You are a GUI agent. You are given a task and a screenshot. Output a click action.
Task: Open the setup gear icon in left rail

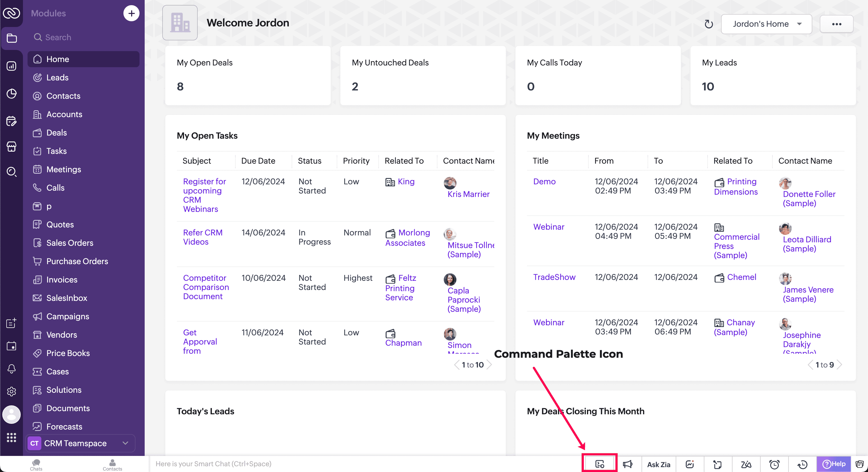pyautogui.click(x=11, y=391)
